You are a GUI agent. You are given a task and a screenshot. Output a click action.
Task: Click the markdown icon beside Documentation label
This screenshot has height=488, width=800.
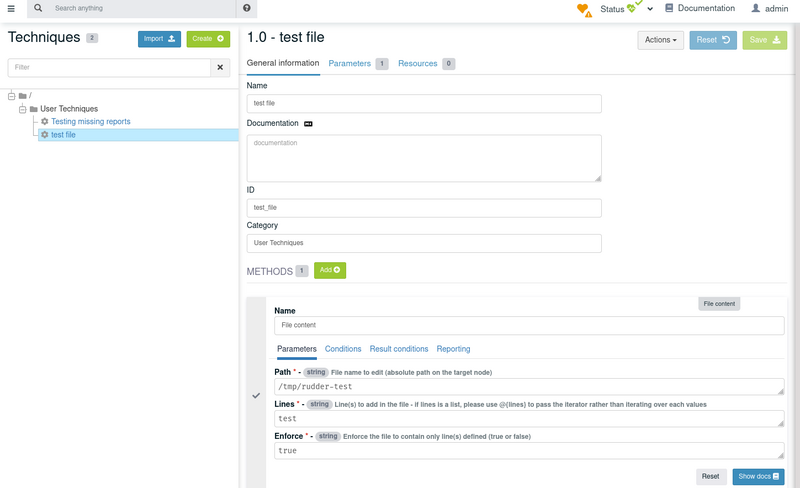point(308,124)
